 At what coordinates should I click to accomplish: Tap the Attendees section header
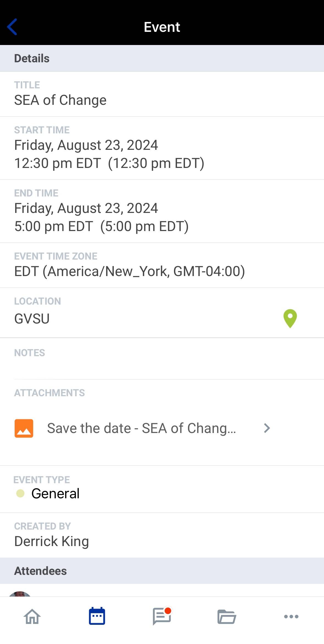click(x=40, y=571)
